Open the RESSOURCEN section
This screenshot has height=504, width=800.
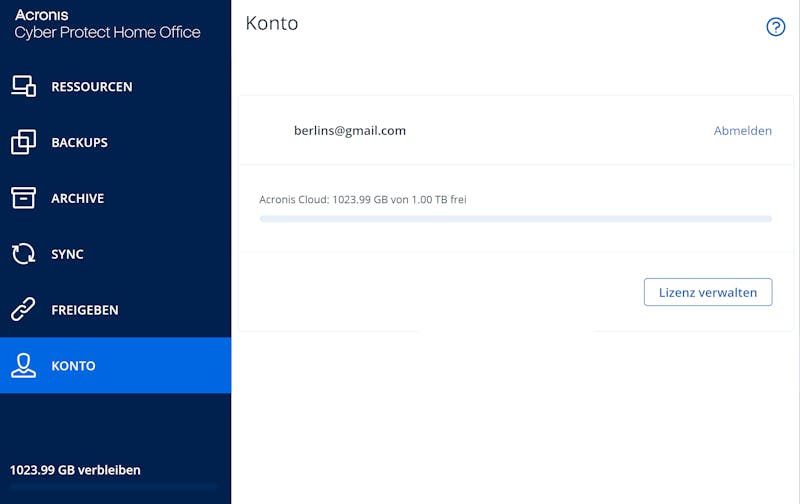pos(92,87)
